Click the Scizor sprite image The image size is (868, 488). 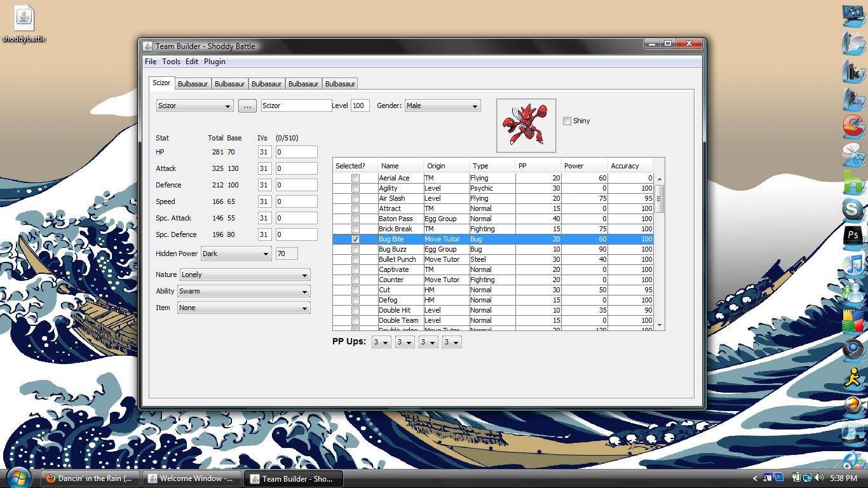point(526,125)
